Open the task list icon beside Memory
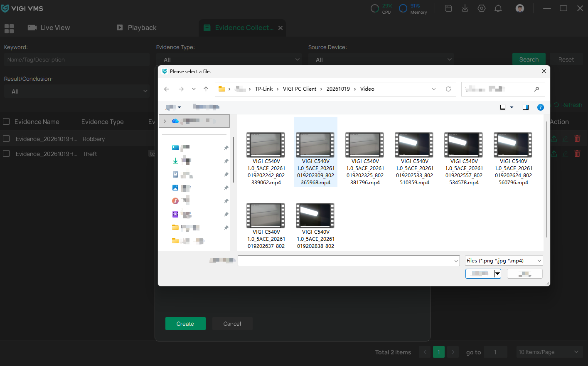The height and width of the screenshot is (366, 588). [448, 8]
